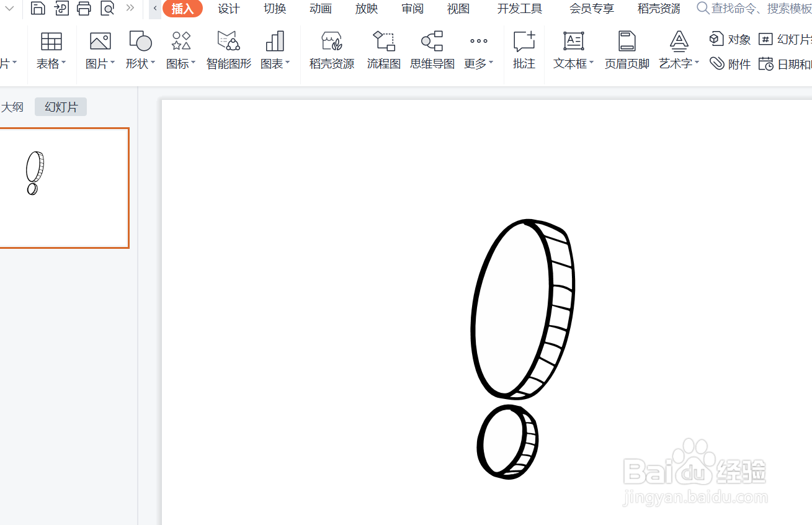
Task: Open the 图标 dropdown arrow
Action: point(194,63)
